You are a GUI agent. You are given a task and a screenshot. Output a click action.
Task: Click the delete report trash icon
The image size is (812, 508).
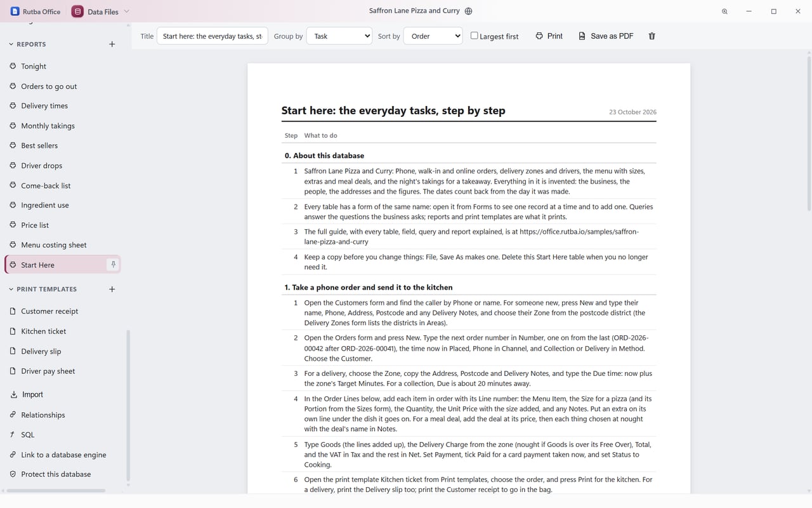[652, 36]
